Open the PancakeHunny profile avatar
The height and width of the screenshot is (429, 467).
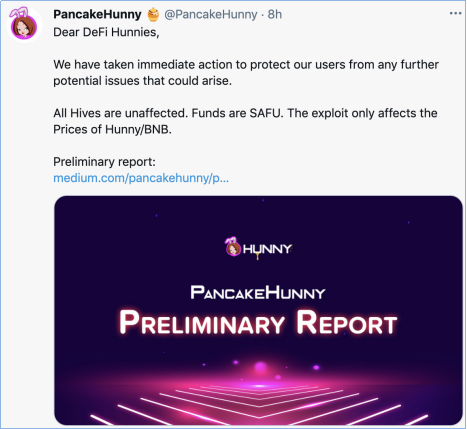click(24, 25)
